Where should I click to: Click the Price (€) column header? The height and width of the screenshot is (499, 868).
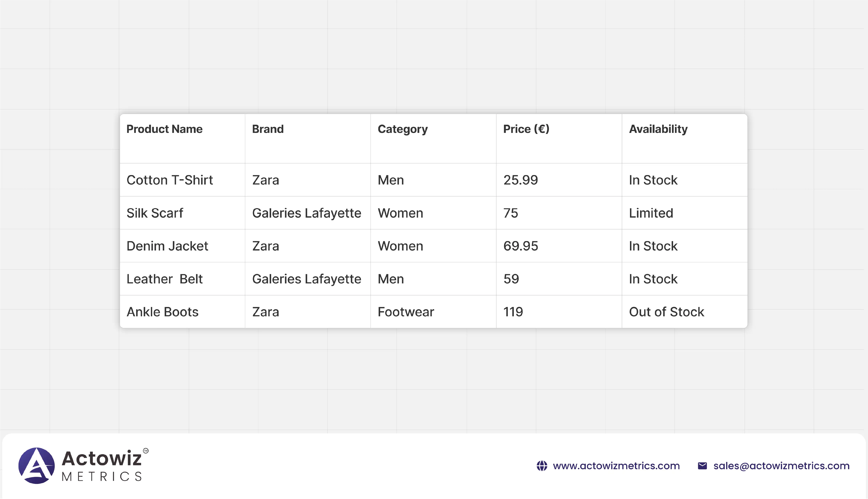(x=526, y=129)
